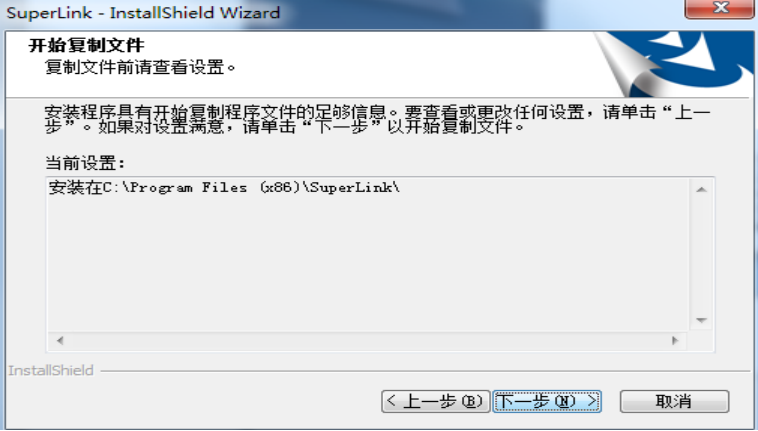
Task: Click the vertical scrollbar track in settings box
Action: pos(701,255)
